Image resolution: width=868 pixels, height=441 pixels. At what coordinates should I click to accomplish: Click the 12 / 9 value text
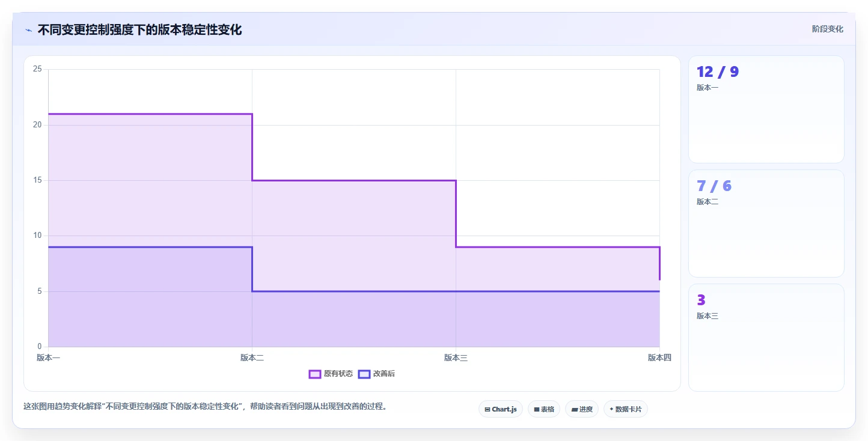click(x=718, y=72)
